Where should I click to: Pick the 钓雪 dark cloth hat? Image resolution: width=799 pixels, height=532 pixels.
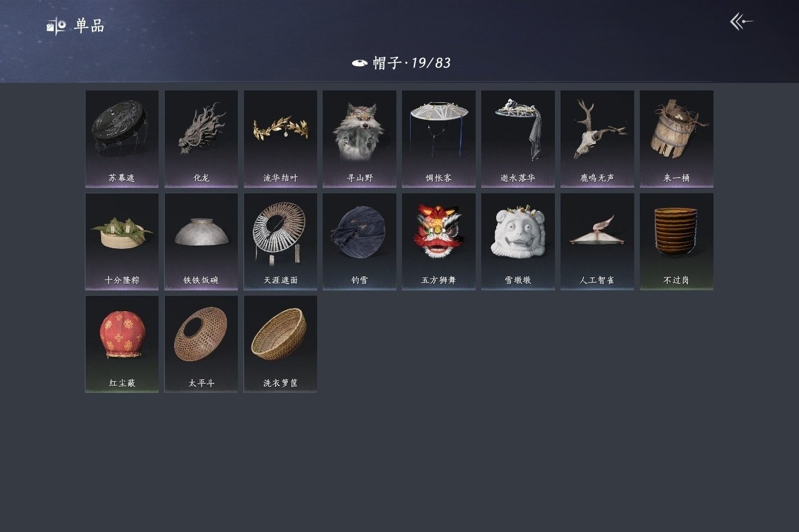pyautogui.click(x=360, y=241)
